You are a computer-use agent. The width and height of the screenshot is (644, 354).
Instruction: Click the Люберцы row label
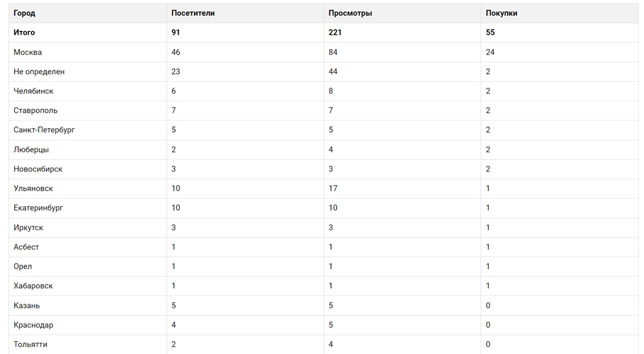tap(31, 150)
